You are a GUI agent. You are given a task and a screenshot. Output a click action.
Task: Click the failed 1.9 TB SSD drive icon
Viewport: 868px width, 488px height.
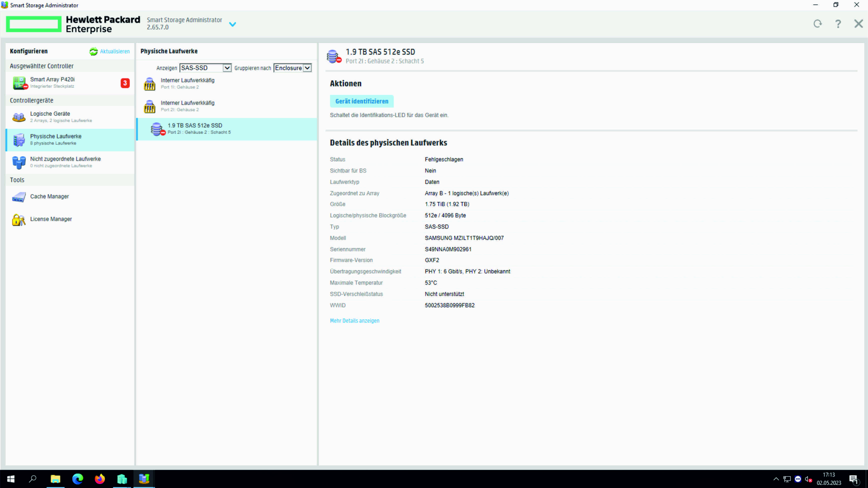pyautogui.click(x=157, y=129)
